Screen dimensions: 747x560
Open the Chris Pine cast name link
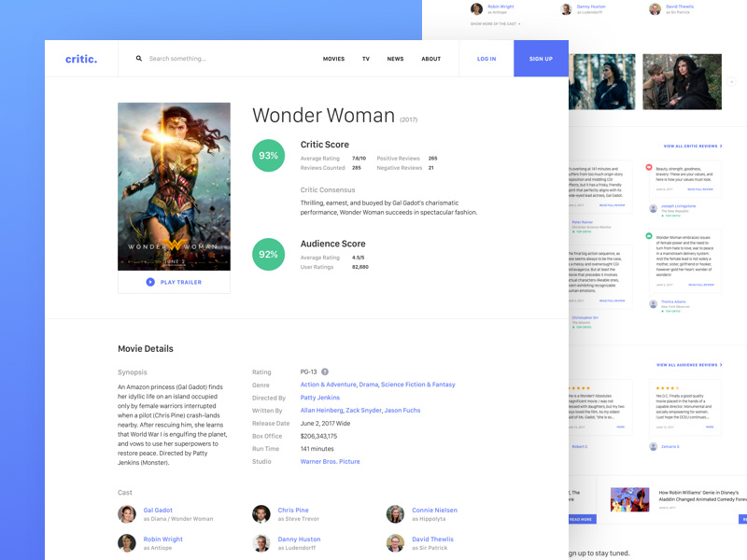pyautogui.click(x=293, y=510)
